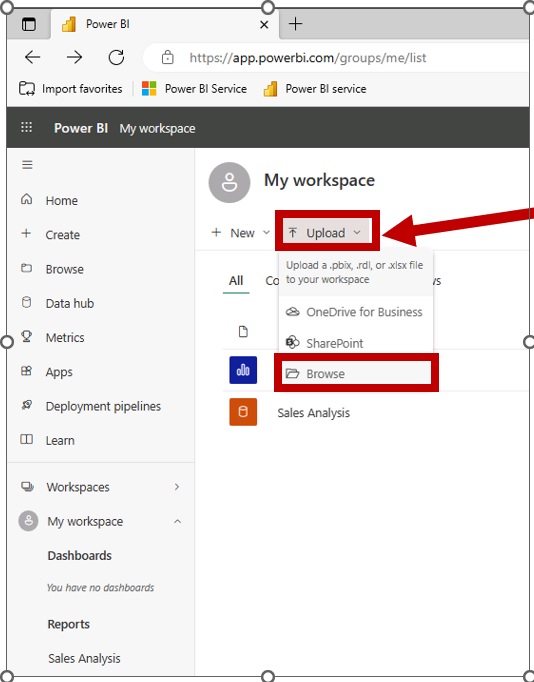Image resolution: width=534 pixels, height=682 pixels.
Task: Open the app launcher waffle icon
Action: point(27,127)
